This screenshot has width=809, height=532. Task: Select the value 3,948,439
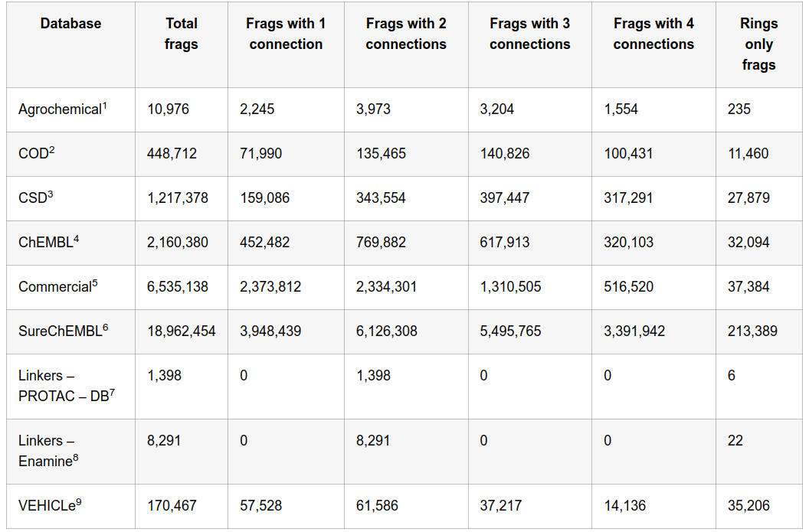coord(270,331)
